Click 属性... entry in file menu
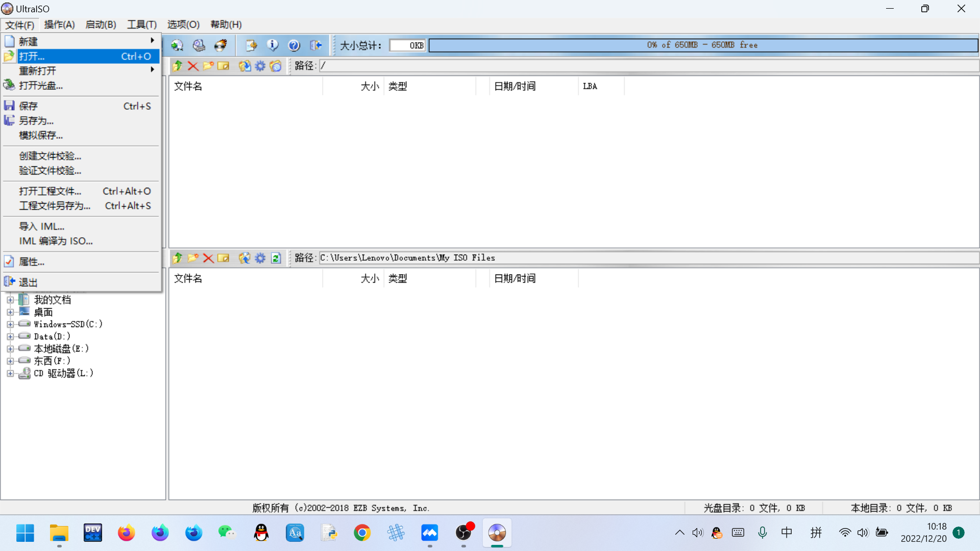The width and height of the screenshot is (980, 551). (32, 262)
